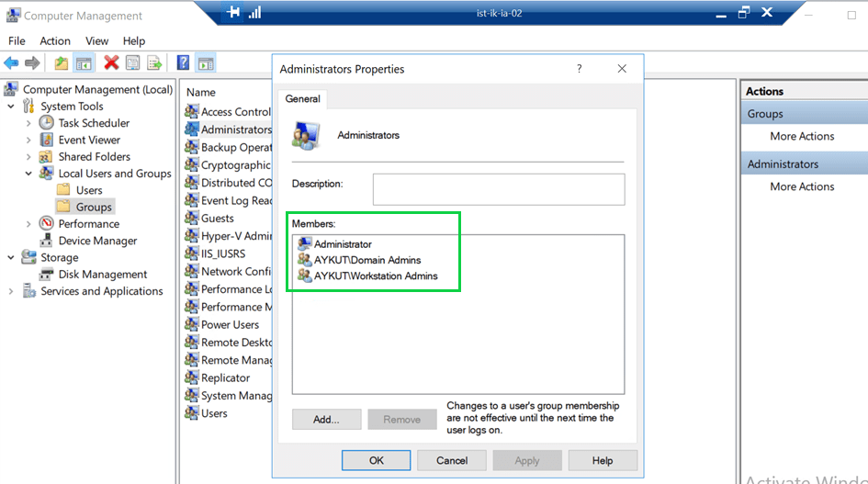This screenshot has width=868, height=484.
Task: Collapse the Local Users and Groups node
Action: 28,174
